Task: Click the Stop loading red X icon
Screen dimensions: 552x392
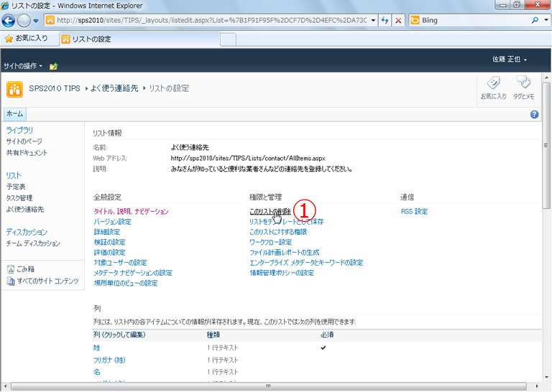Action: tap(398, 20)
